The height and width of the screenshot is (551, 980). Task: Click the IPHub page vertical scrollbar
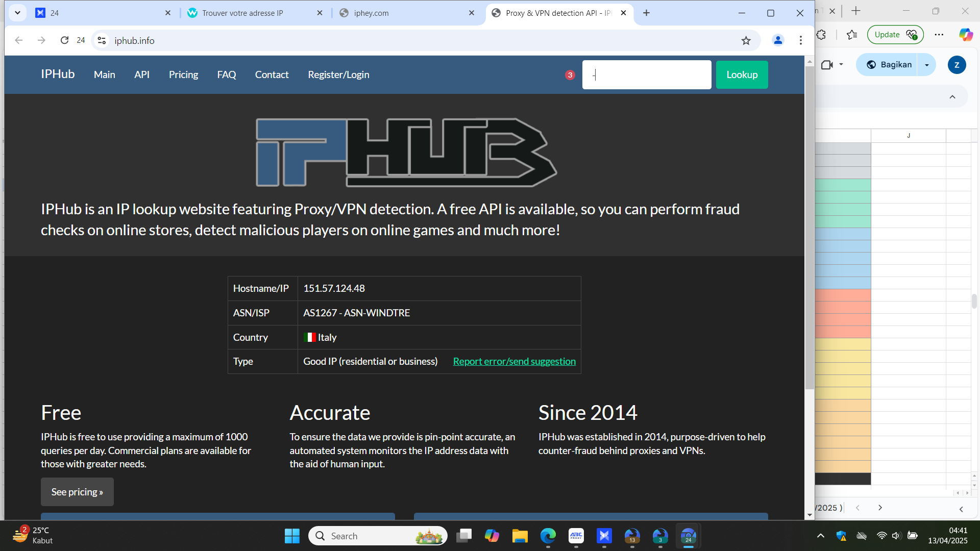click(x=810, y=228)
